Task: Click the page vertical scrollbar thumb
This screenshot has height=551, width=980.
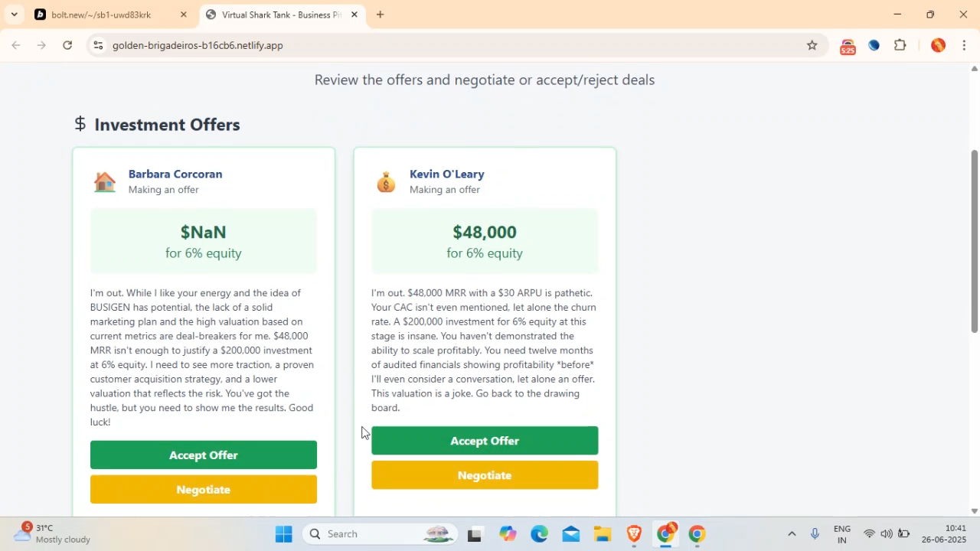Action: pos(974,241)
